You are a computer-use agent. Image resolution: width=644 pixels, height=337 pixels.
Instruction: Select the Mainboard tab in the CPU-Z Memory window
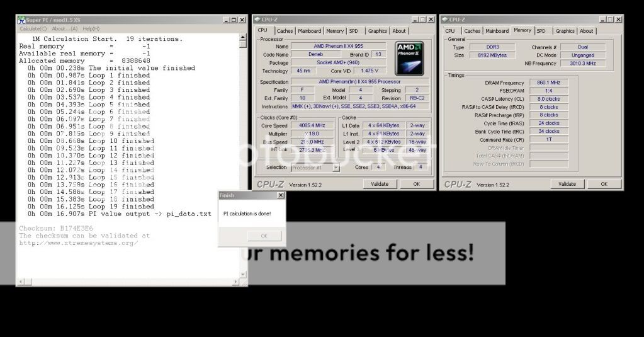497,31
